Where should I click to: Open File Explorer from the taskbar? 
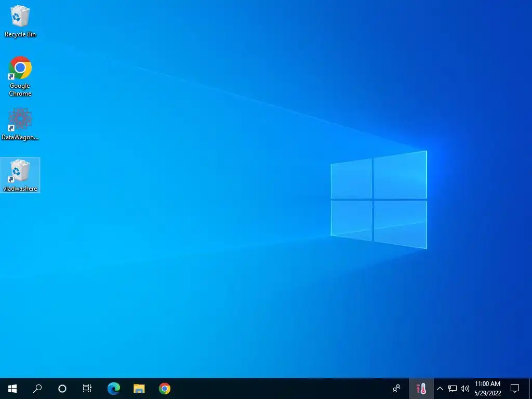[139, 389]
